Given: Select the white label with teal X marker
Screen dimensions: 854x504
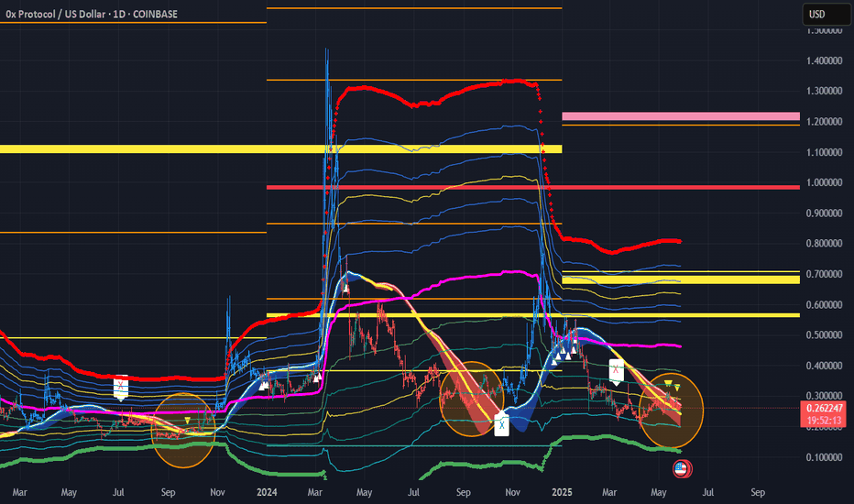Looking at the screenshot, I should (501, 425).
